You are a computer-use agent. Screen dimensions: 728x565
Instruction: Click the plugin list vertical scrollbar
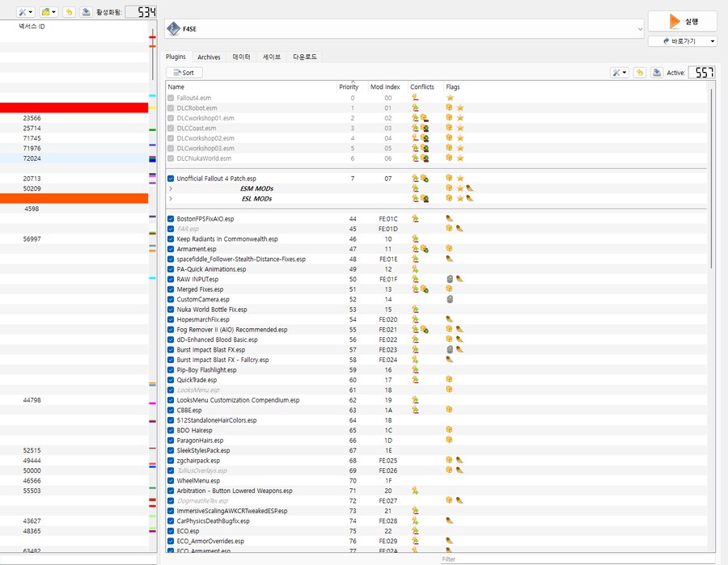coord(711,179)
